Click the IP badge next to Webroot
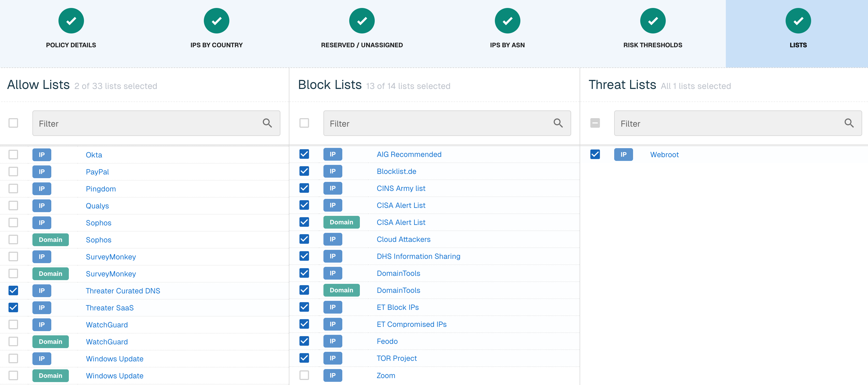 [x=623, y=155]
